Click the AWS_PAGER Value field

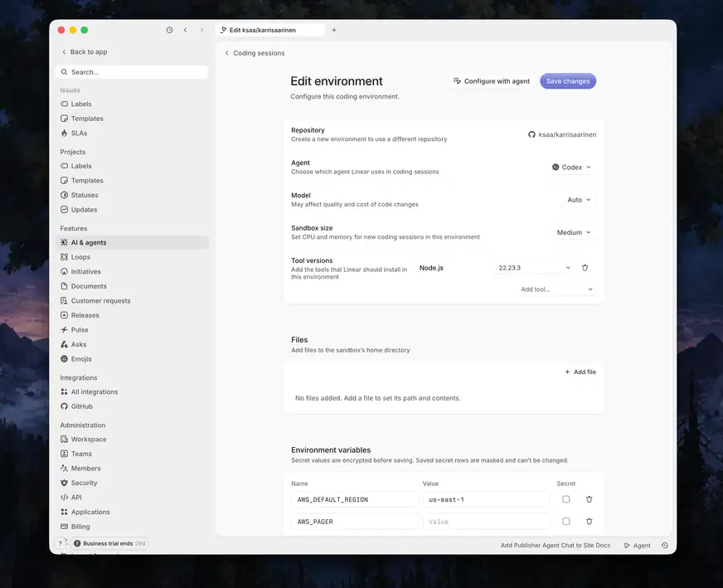(486, 522)
